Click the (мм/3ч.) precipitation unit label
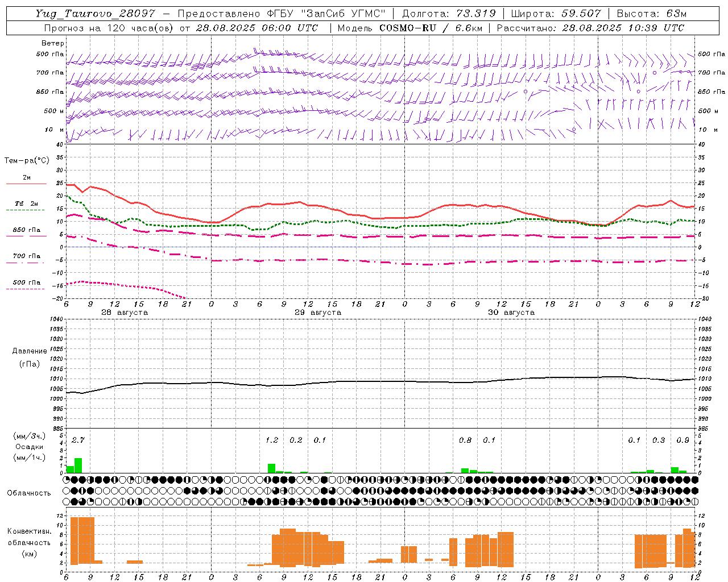Screen dimensions: 728x582 pos(30,436)
